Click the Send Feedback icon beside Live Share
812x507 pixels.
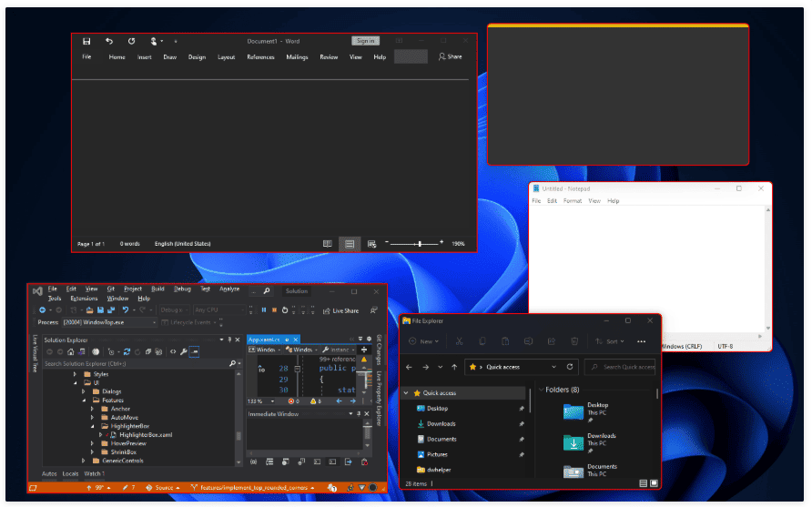click(x=373, y=310)
